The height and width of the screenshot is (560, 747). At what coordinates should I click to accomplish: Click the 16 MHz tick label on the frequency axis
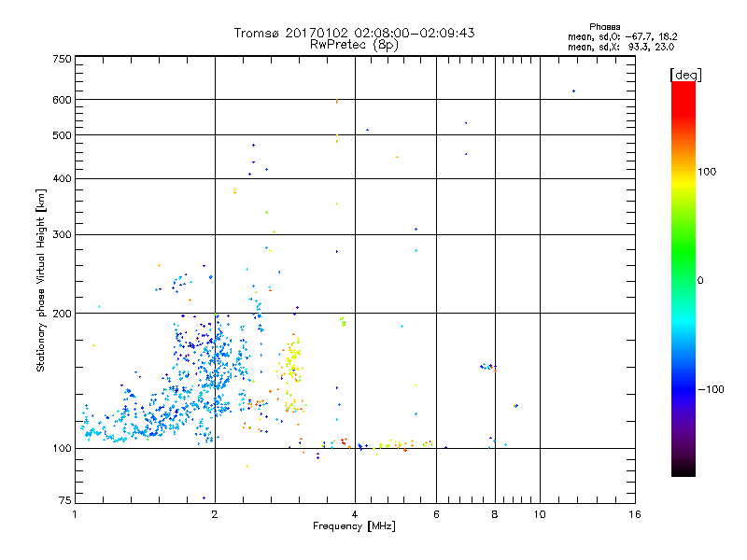[x=635, y=514]
